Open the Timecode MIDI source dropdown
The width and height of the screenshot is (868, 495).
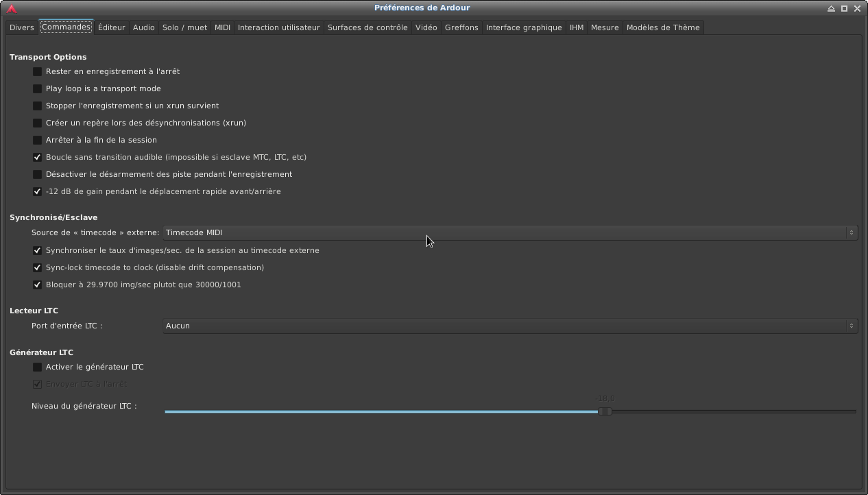pos(510,232)
